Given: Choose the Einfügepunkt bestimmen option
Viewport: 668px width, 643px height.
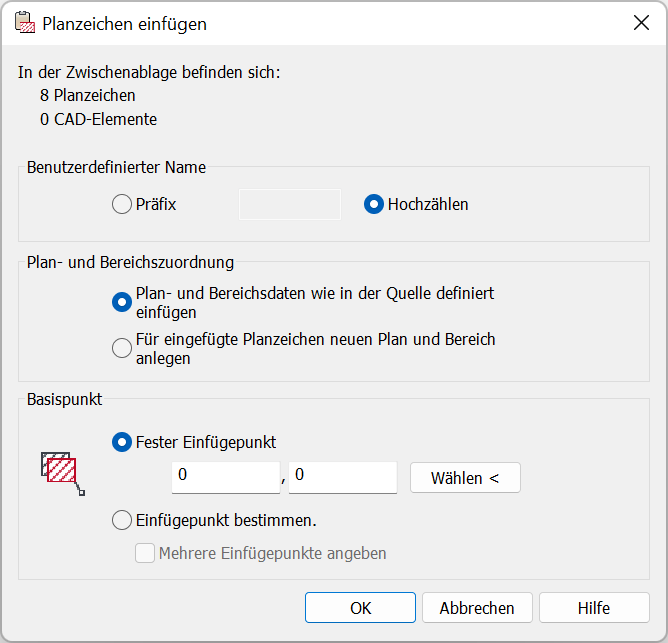Looking at the screenshot, I should pos(122,520).
